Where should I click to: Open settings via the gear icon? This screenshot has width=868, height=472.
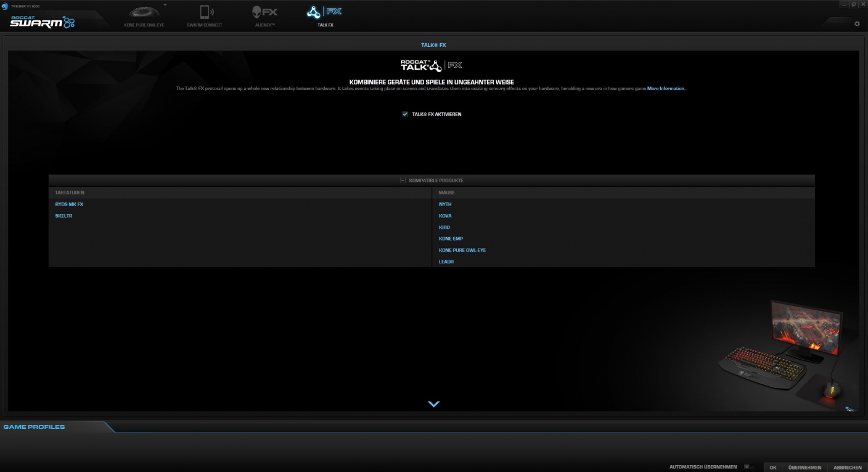click(x=856, y=24)
